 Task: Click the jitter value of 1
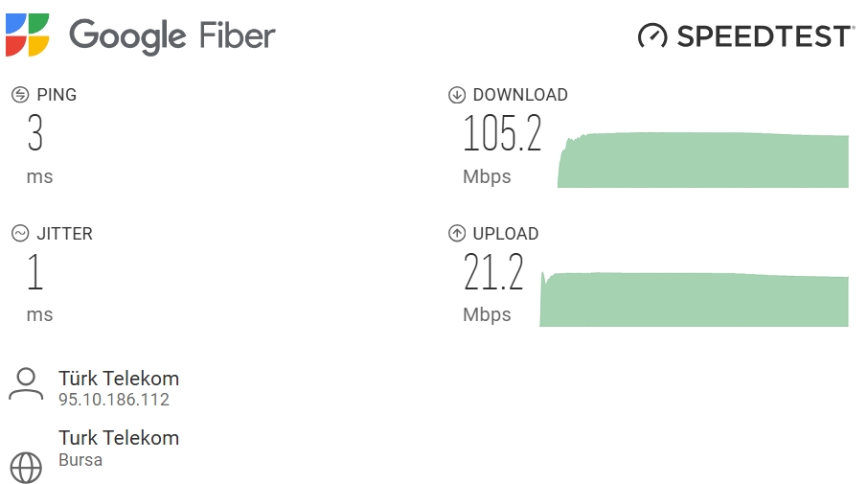tap(34, 271)
